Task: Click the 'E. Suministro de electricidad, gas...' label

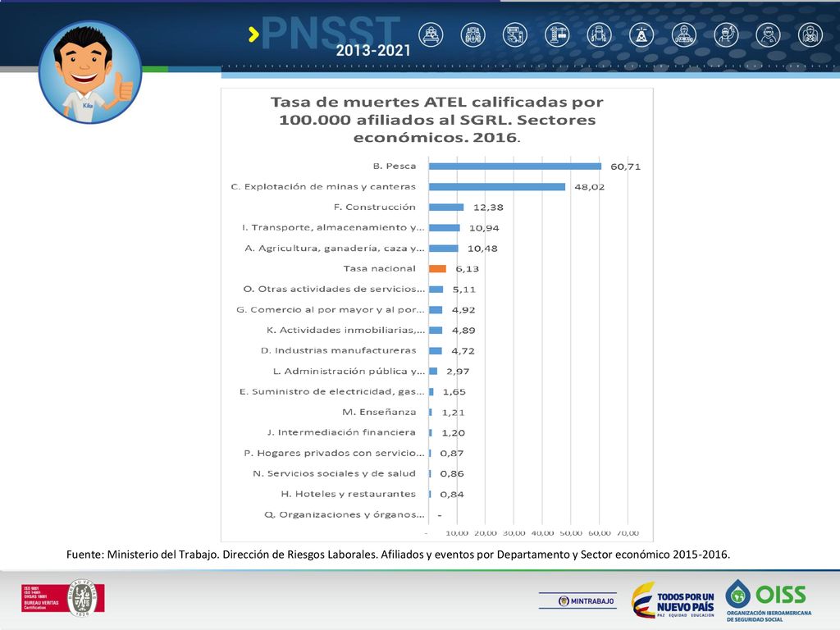Action: (331, 391)
